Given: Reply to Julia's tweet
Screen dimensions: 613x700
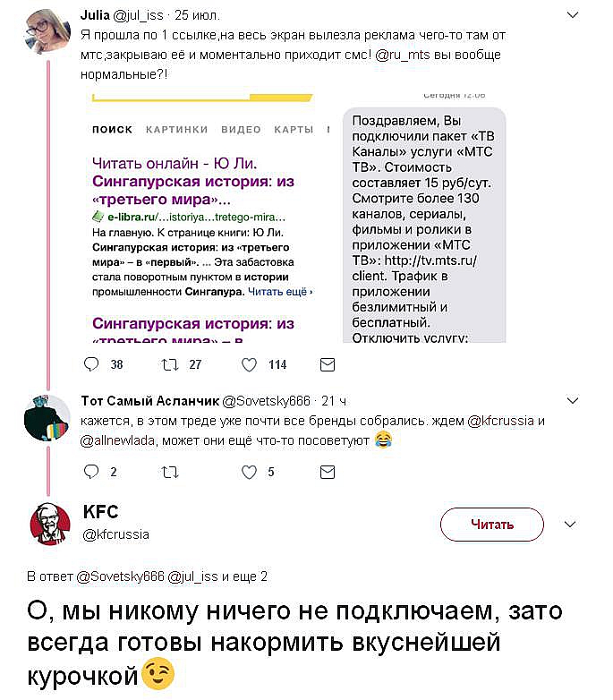Looking at the screenshot, I should (x=92, y=364).
